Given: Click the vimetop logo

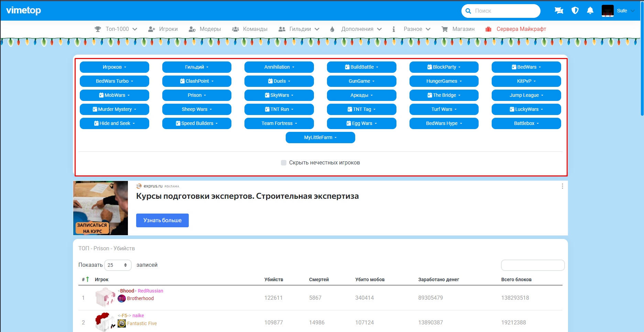Looking at the screenshot, I should click(23, 11).
